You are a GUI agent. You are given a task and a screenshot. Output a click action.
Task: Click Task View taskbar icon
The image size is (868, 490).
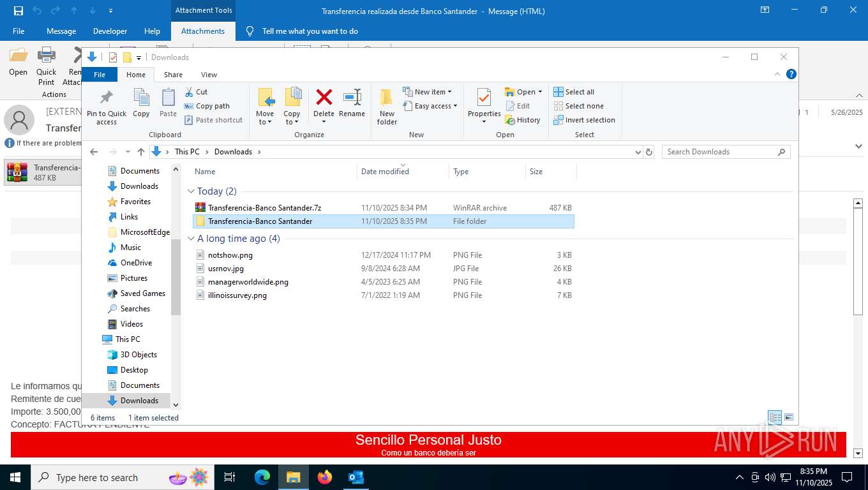tap(230, 477)
